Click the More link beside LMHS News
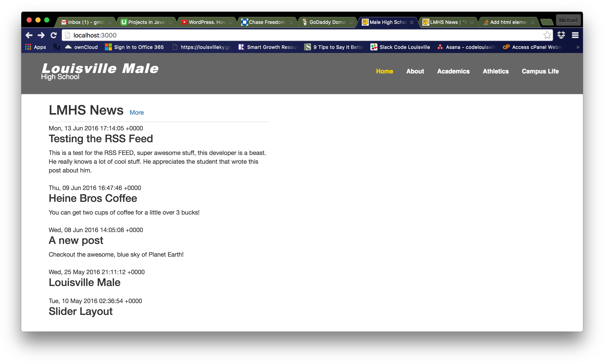 tap(136, 112)
